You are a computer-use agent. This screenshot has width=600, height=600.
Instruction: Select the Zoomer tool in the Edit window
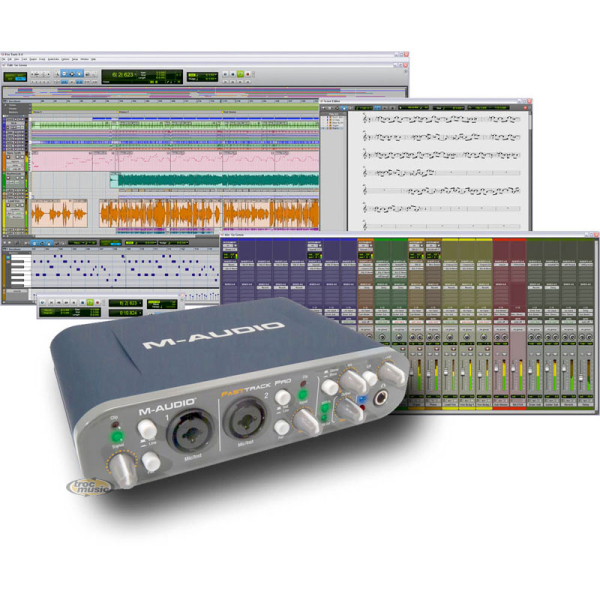tap(57, 74)
